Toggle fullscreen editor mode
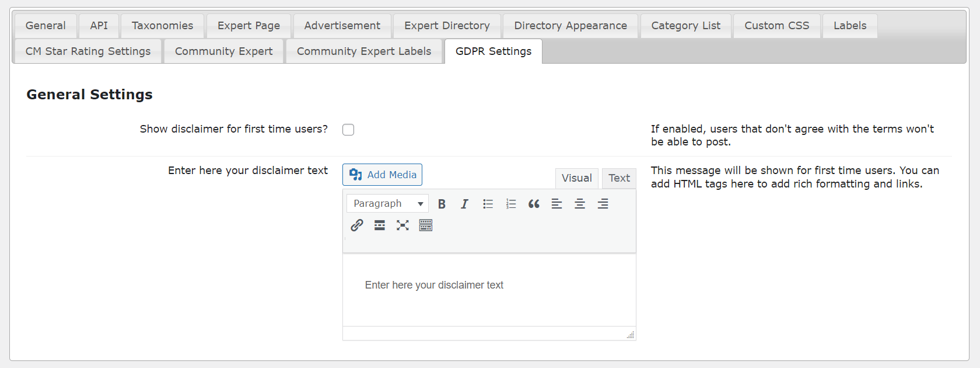980x368 pixels. [x=402, y=225]
